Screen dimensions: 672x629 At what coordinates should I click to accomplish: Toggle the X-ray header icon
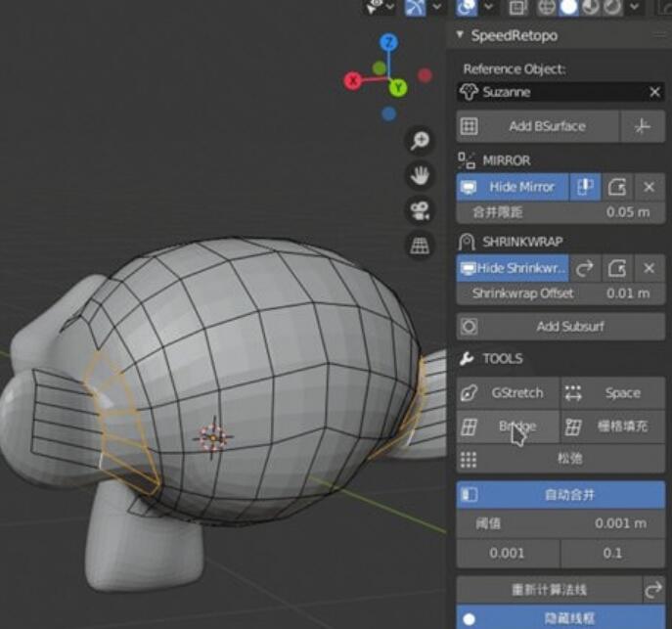517,7
